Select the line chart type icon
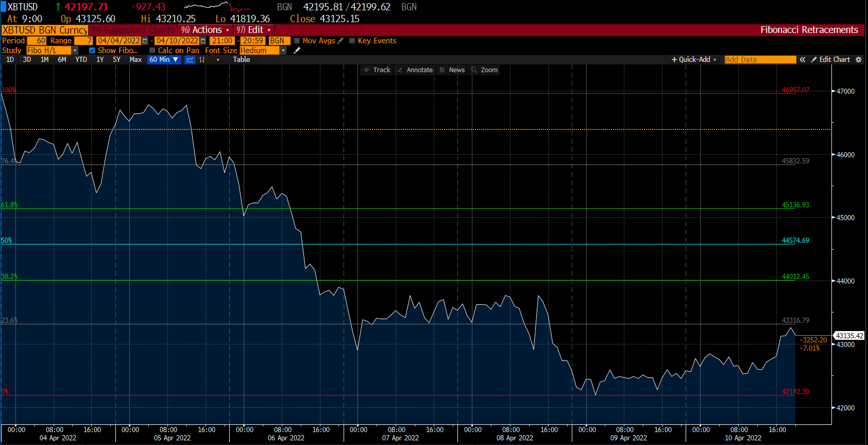The image size is (868, 445). 190,60
